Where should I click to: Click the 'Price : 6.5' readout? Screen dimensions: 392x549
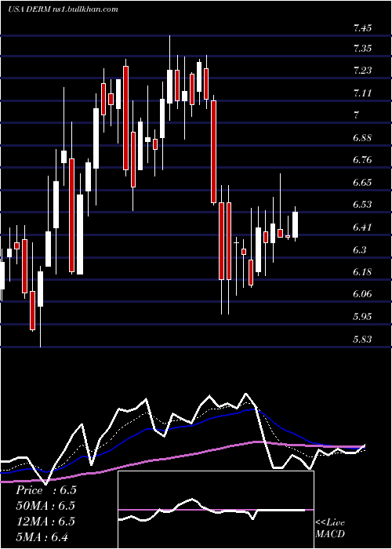point(45,490)
